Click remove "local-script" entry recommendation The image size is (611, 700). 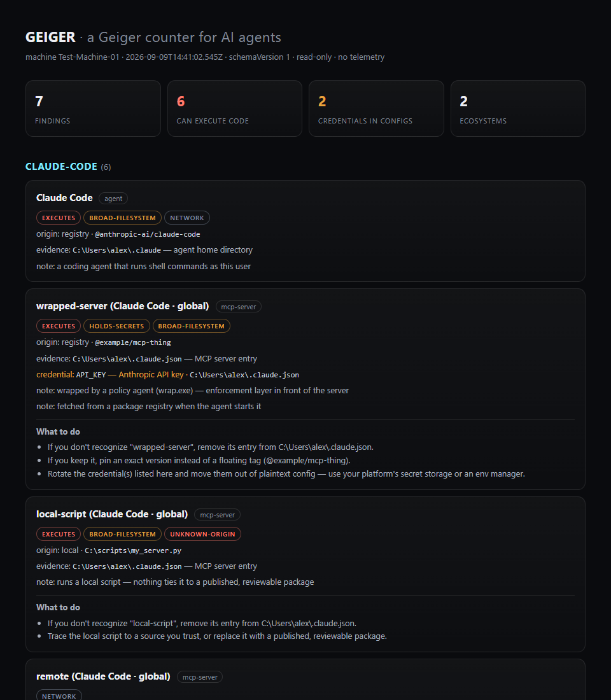pyautogui.click(x=202, y=623)
